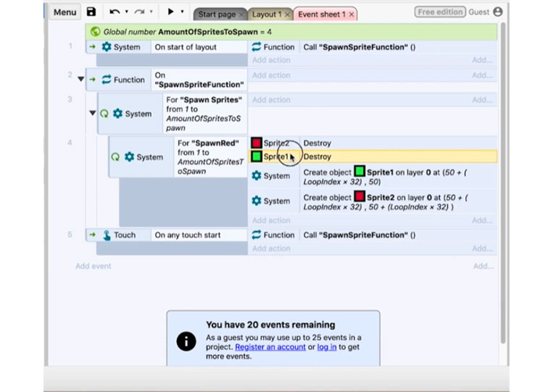Click the Save project disk icon
The width and height of the screenshot is (553, 392).
coord(91,12)
